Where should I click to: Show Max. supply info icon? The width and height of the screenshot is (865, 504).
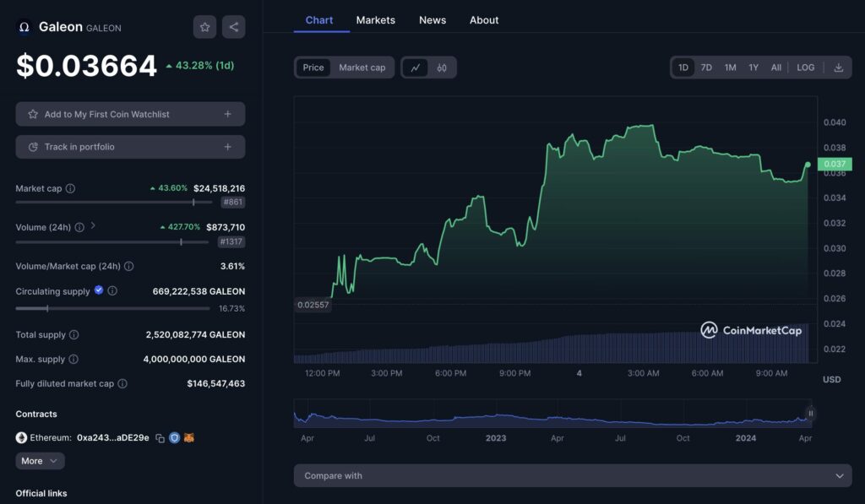coord(73,359)
